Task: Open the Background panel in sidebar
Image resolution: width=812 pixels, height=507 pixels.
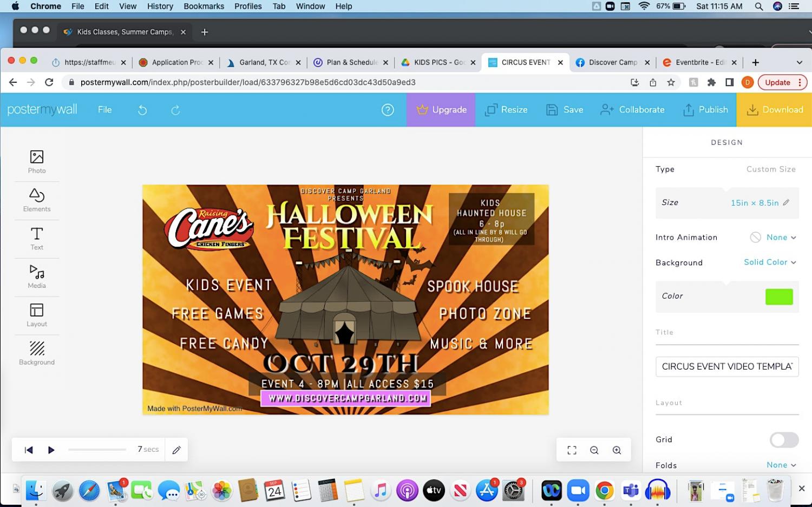Action: [37, 353]
